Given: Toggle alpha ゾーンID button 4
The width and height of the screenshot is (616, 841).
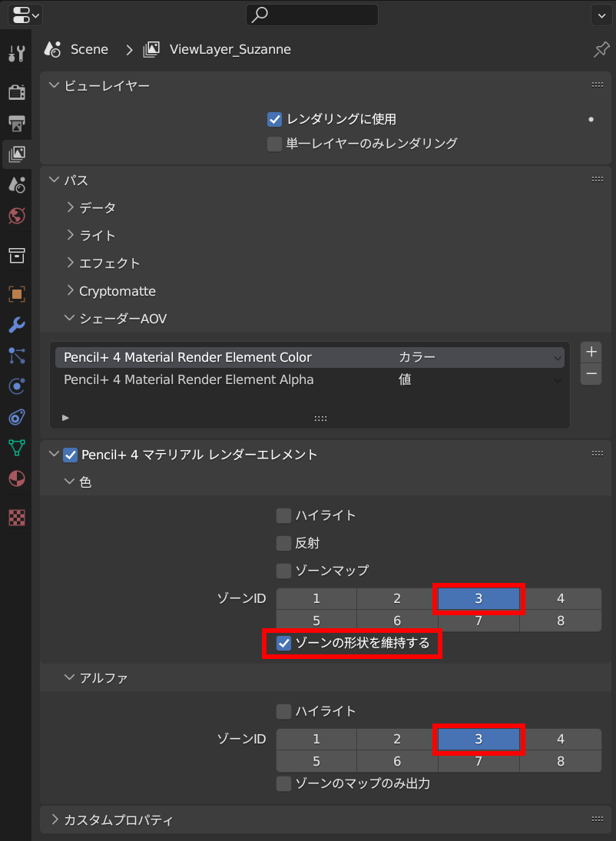Looking at the screenshot, I should point(561,740).
